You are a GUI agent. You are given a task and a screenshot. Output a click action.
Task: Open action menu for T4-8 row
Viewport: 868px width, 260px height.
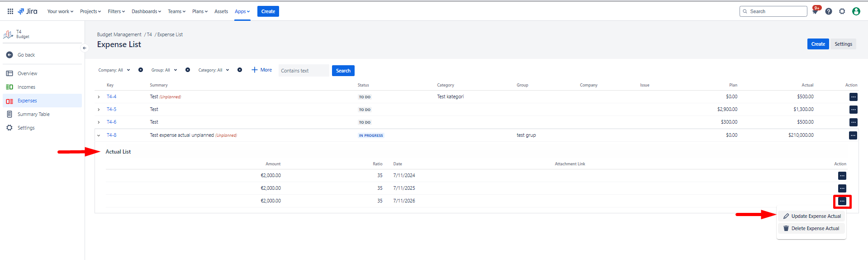[853, 135]
